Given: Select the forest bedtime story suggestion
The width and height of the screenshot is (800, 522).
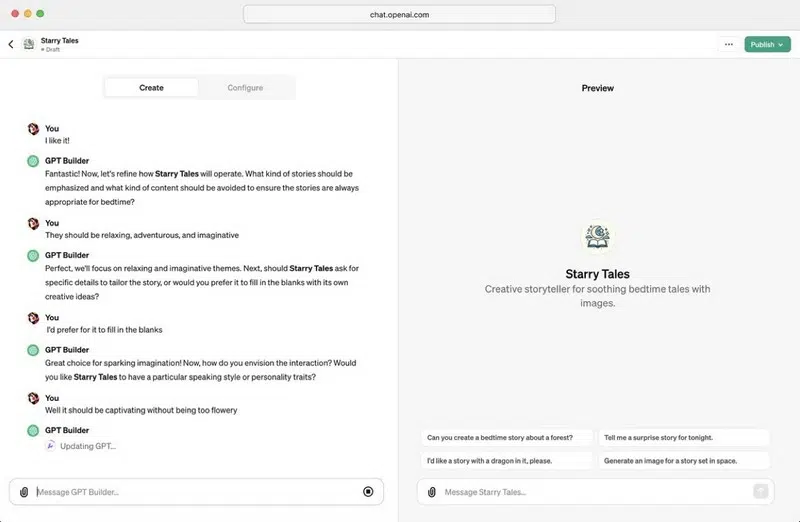Looking at the screenshot, I should 506,437.
